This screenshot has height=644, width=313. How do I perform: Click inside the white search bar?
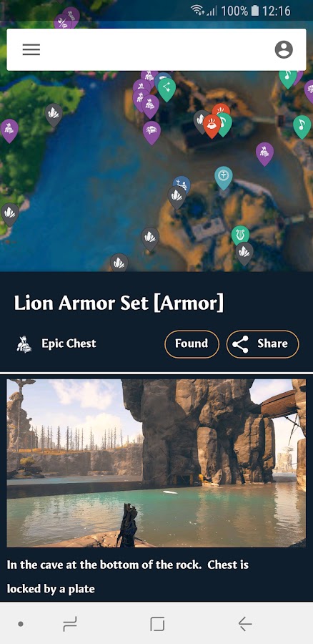point(156,49)
